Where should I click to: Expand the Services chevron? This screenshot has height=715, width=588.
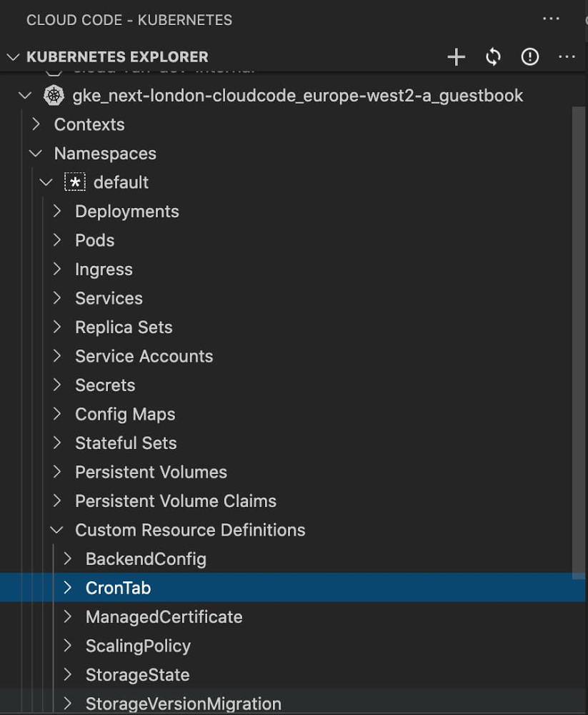[x=57, y=298]
